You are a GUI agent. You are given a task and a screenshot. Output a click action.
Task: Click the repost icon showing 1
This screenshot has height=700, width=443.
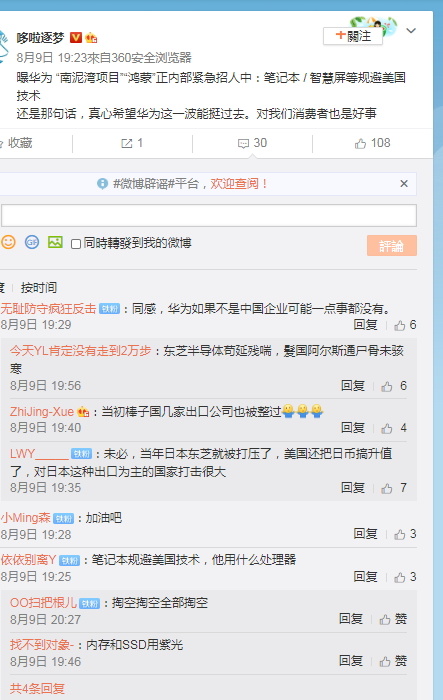pos(132,143)
